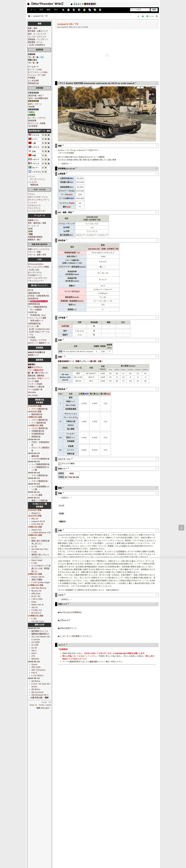Click the edit pencil beside 車両改良 heading

point(67,389)
